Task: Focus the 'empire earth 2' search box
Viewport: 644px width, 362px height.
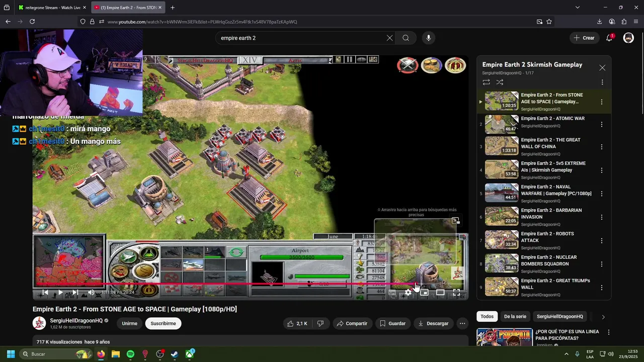Action: coord(301,38)
